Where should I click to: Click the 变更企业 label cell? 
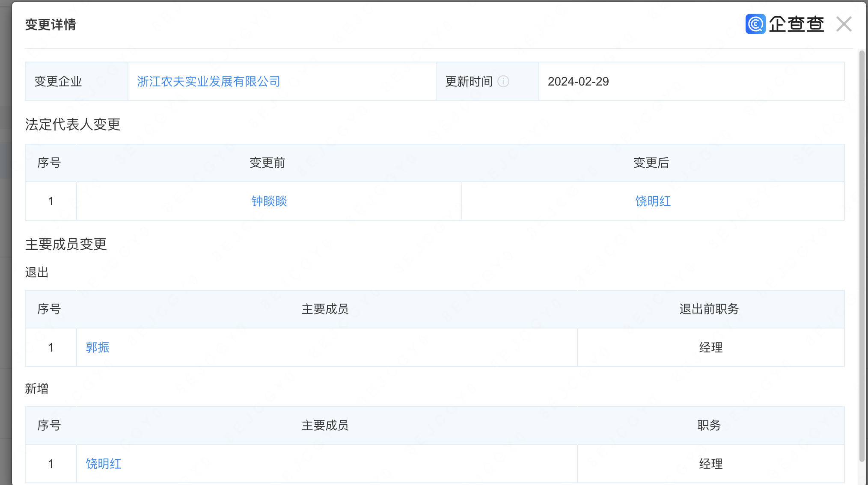pyautogui.click(x=77, y=81)
